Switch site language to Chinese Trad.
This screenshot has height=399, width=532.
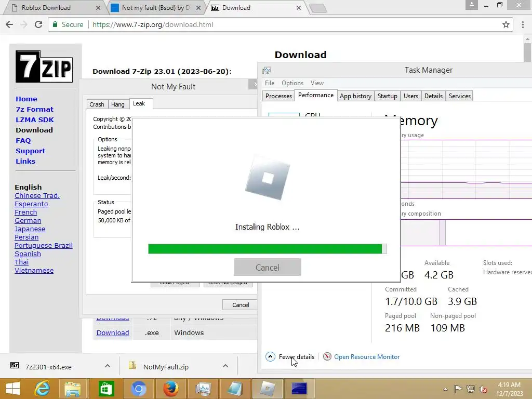pyautogui.click(x=37, y=196)
